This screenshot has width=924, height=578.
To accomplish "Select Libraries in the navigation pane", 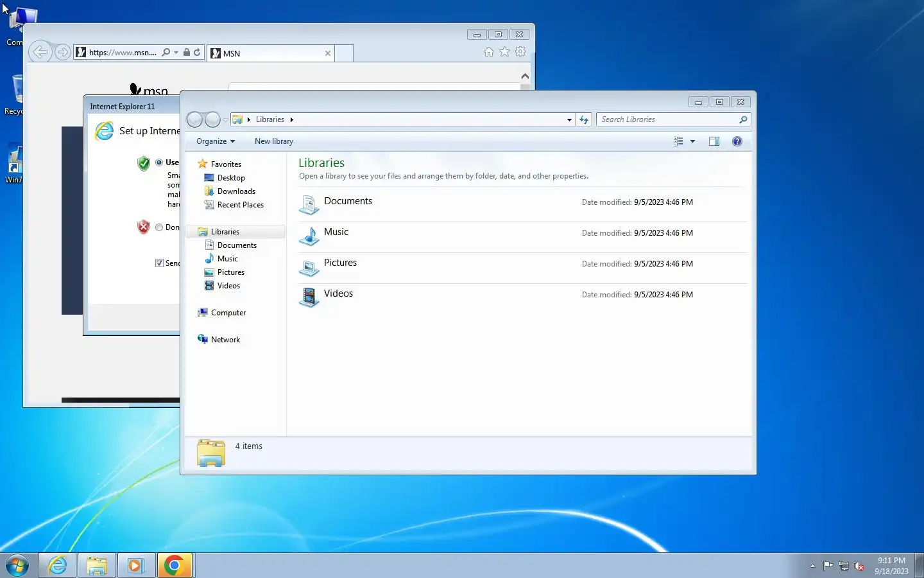I will pos(225,232).
